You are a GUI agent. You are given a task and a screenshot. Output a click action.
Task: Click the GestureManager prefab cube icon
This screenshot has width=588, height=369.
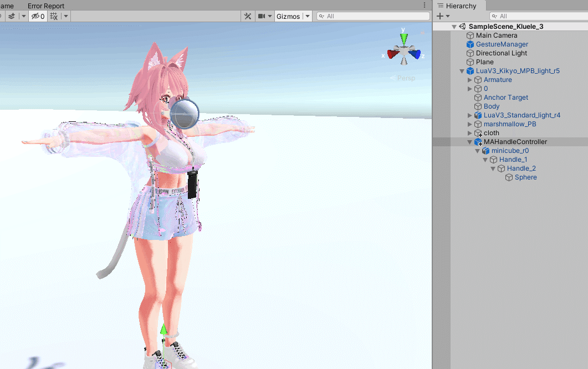click(x=470, y=44)
